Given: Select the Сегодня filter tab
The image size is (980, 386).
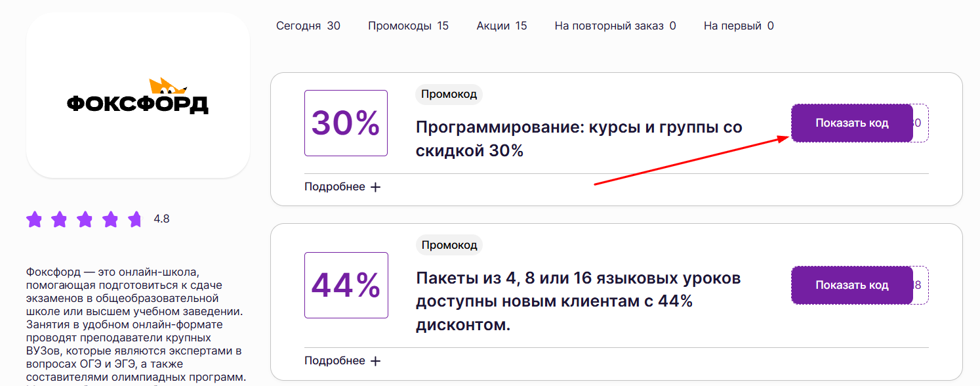Looking at the screenshot, I should tap(308, 26).
